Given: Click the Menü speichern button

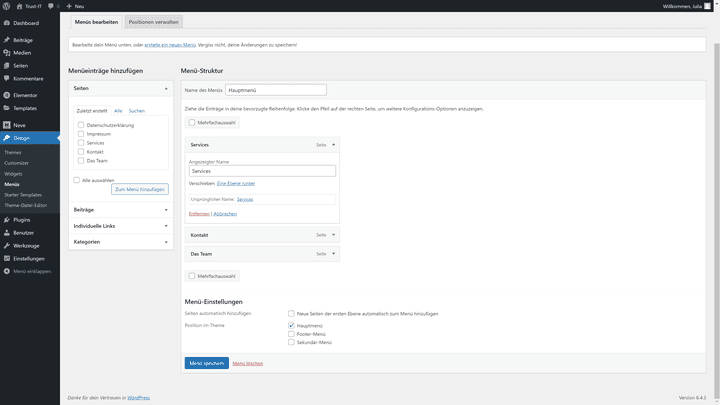Looking at the screenshot, I should [x=207, y=363].
